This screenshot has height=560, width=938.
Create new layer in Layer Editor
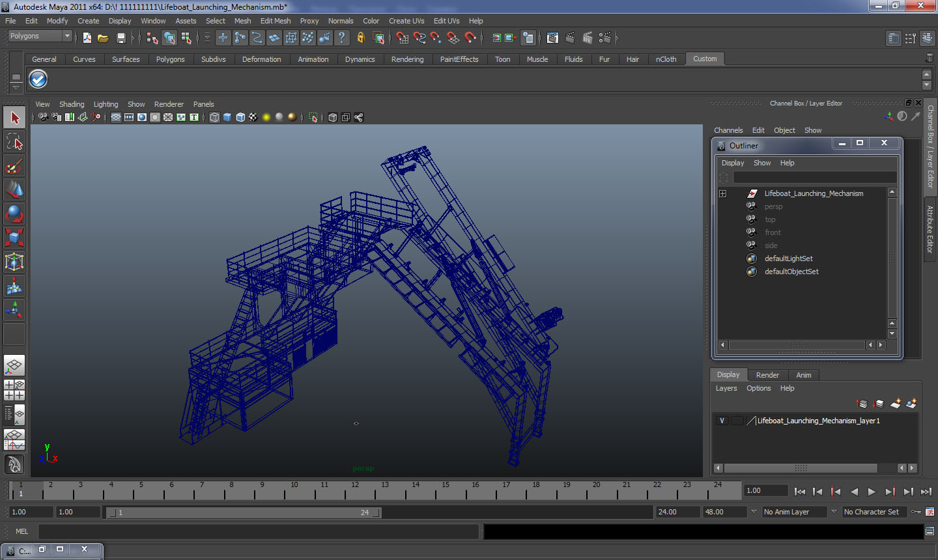(x=896, y=404)
